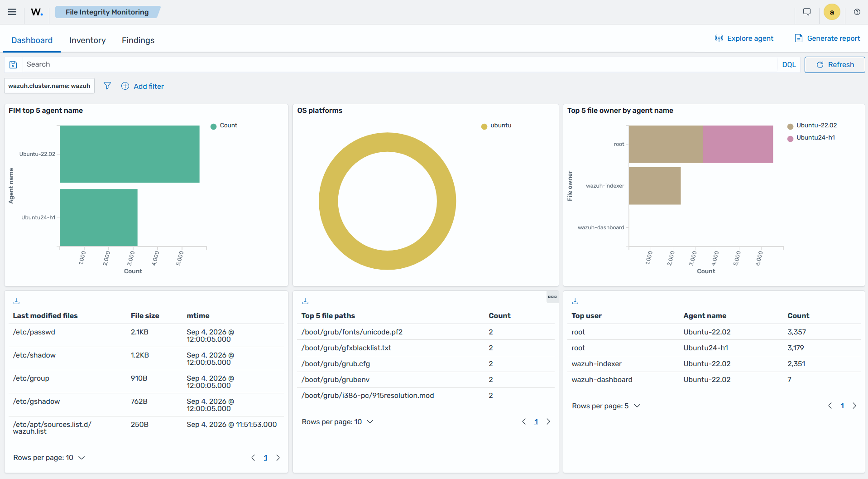This screenshot has width=868, height=479.
Task: Toggle the Count legend color swatch
Action: tap(214, 126)
